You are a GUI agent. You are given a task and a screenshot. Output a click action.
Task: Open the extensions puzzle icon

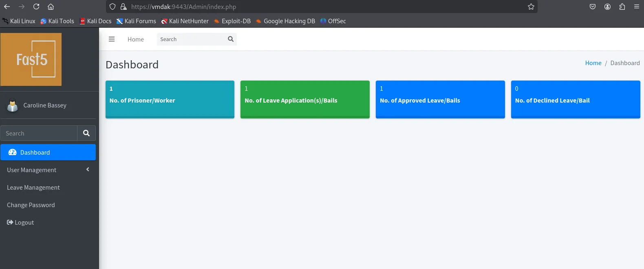pos(622,7)
